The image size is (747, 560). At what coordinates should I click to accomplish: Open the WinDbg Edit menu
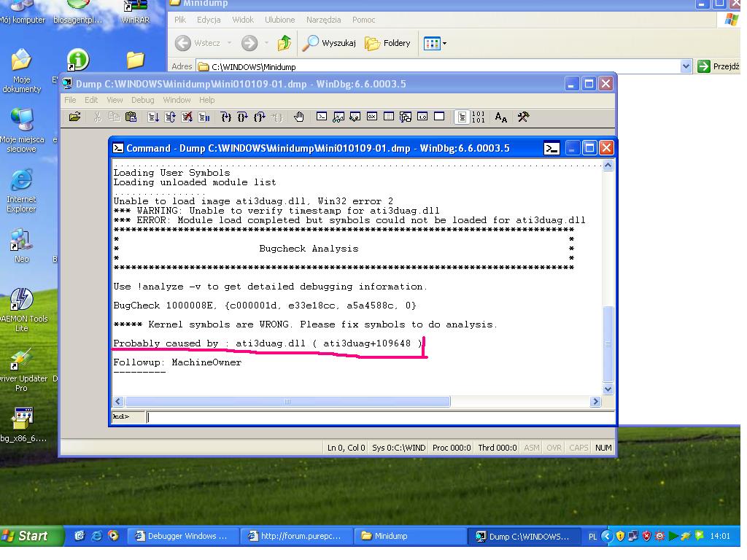click(x=92, y=101)
